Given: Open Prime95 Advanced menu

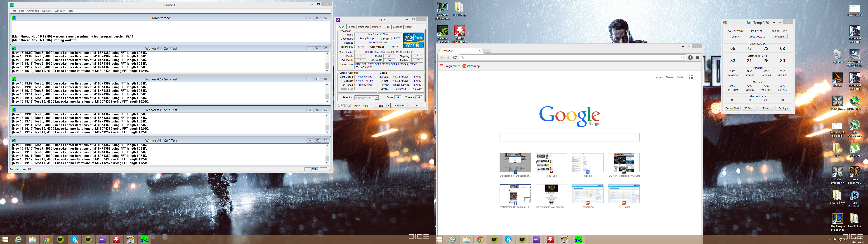Looking at the screenshot, I should click(x=33, y=11).
